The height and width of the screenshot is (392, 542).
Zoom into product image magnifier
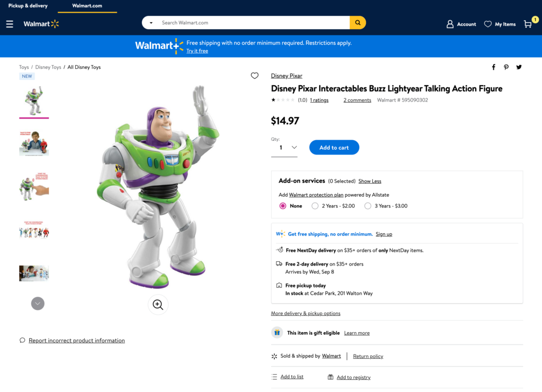158,304
